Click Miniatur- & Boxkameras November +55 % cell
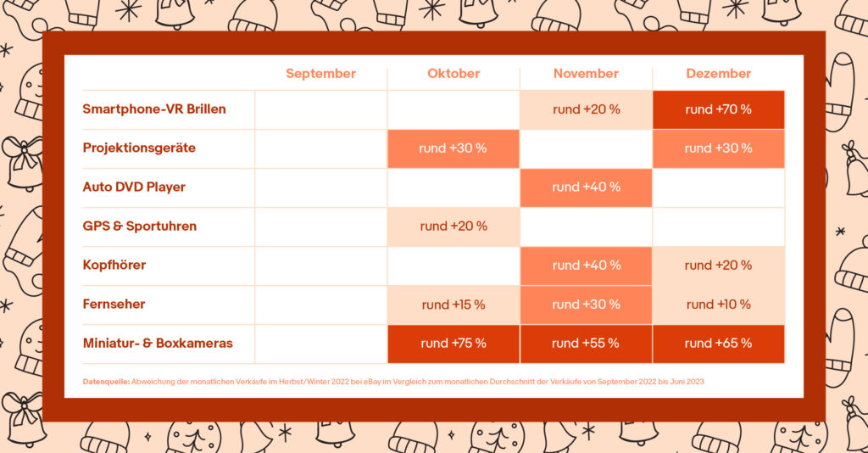This screenshot has height=453, width=868. (x=586, y=344)
